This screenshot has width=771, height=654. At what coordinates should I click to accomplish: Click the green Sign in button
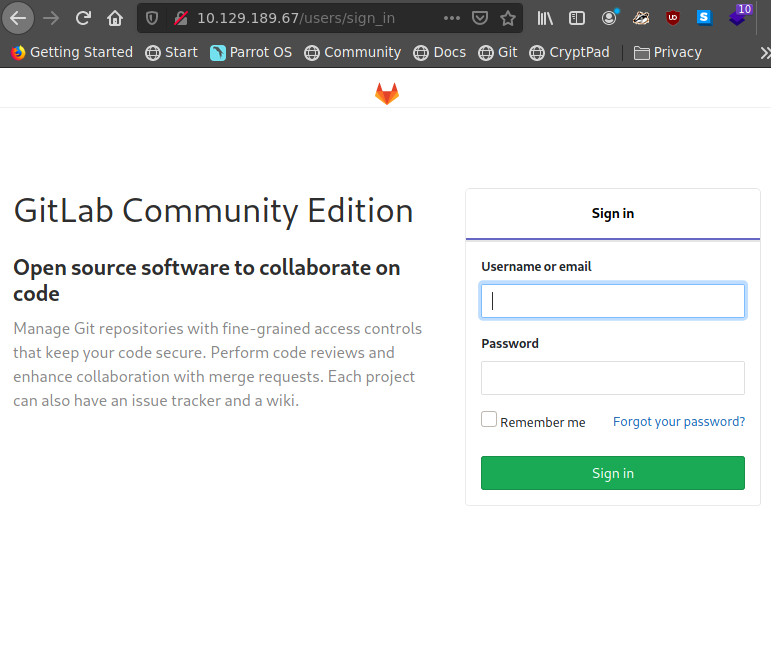(613, 473)
